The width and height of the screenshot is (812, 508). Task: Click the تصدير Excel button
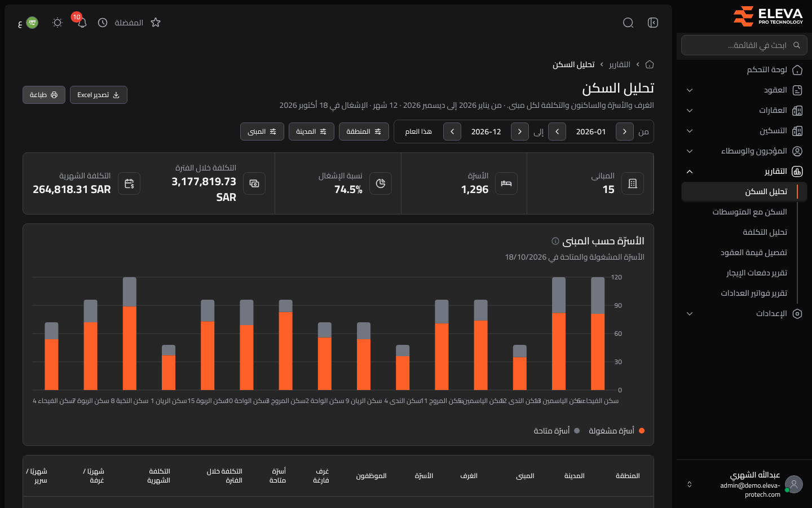pos(99,95)
